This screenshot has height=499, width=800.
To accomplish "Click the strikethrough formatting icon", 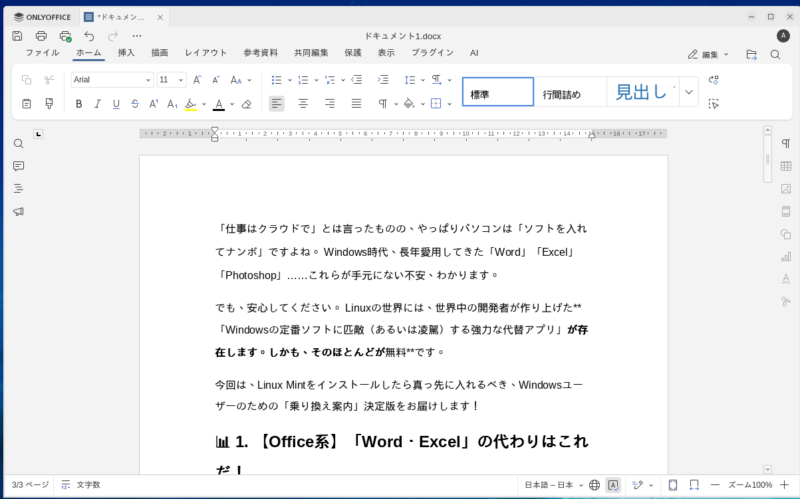I will click(135, 103).
